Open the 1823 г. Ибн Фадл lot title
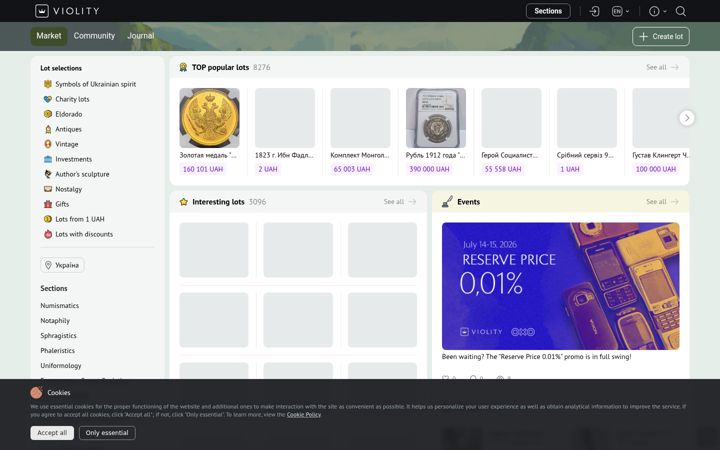Viewport: 720px width, 450px height. (284, 155)
